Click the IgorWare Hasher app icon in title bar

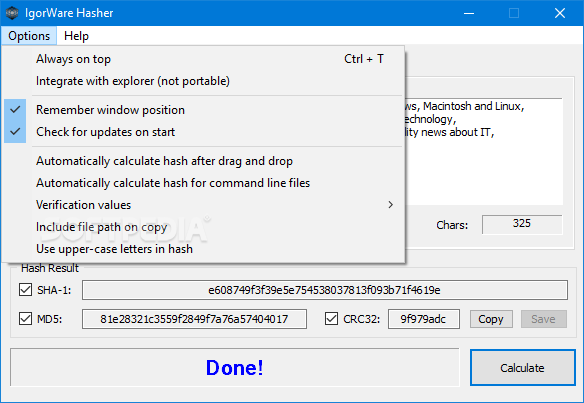click(x=12, y=13)
